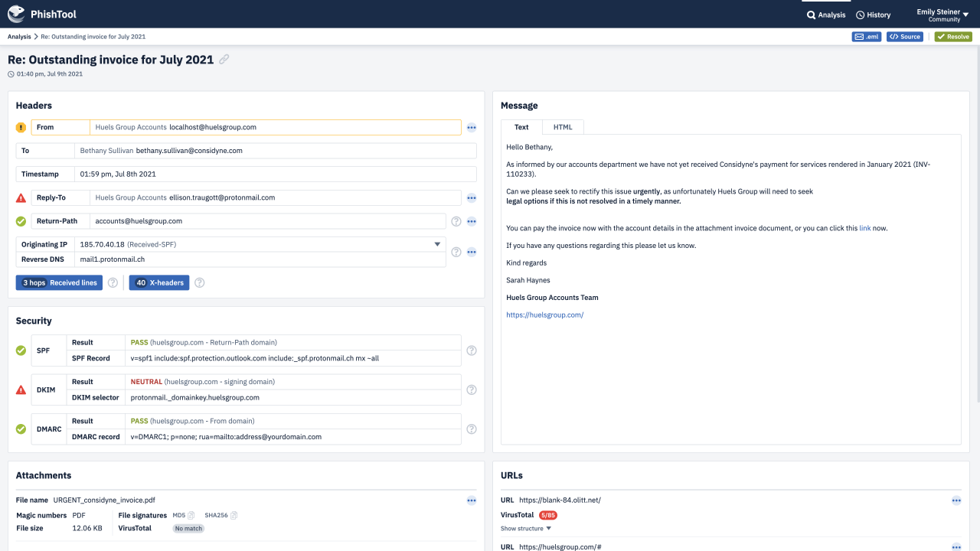Image resolution: width=980 pixels, height=551 pixels.
Task: Show help for Received lines
Action: click(113, 282)
